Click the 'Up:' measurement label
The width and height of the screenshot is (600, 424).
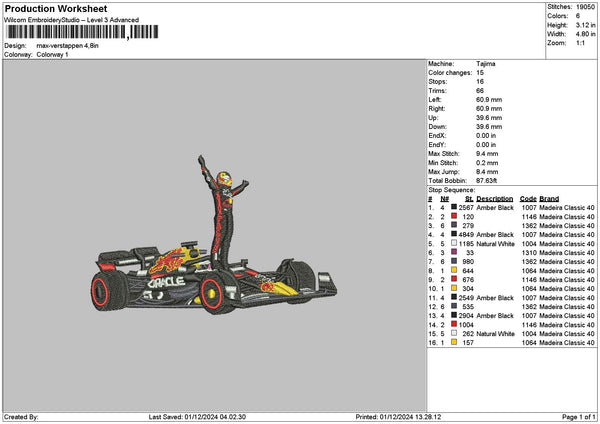click(434, 117)
